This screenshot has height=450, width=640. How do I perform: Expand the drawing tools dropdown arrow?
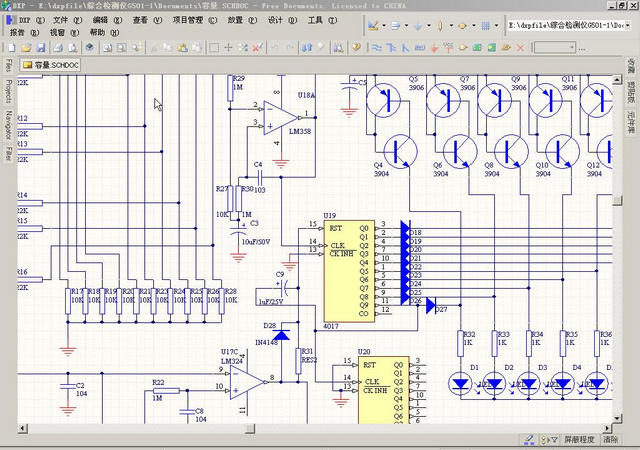384,26
